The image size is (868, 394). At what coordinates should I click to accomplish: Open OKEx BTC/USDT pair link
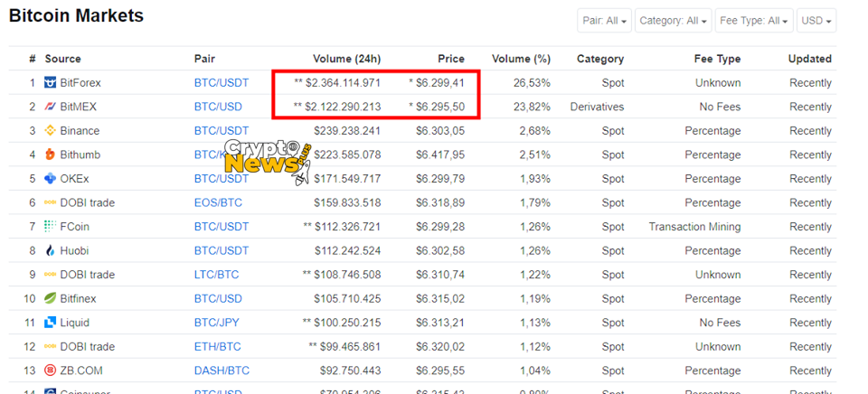[x=222, y=179]
